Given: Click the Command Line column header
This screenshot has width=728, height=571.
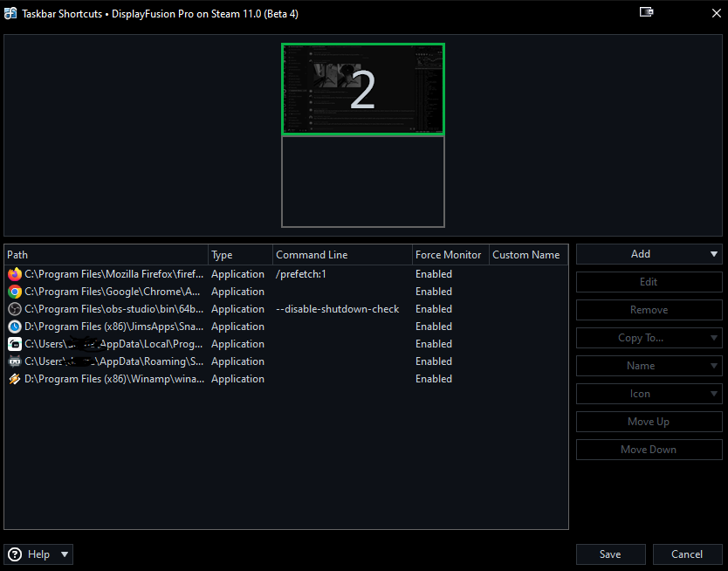Looking at the screenshot, I should pos(340,255).
